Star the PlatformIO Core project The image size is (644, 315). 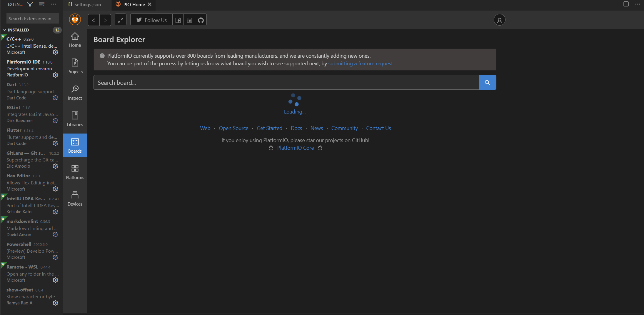(x=271, y=148)
